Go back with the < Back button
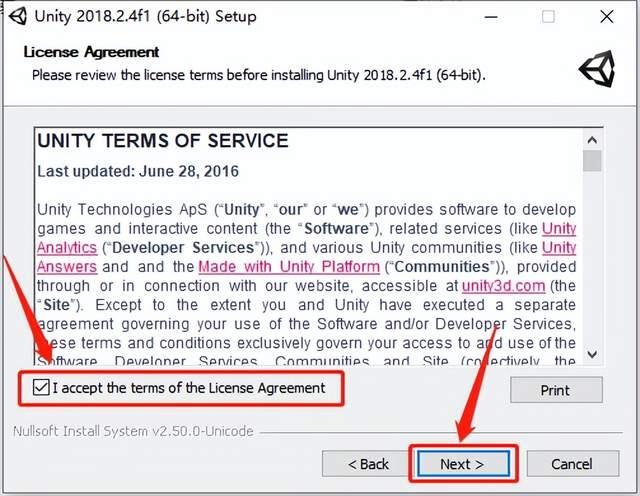 coord(367,464)
